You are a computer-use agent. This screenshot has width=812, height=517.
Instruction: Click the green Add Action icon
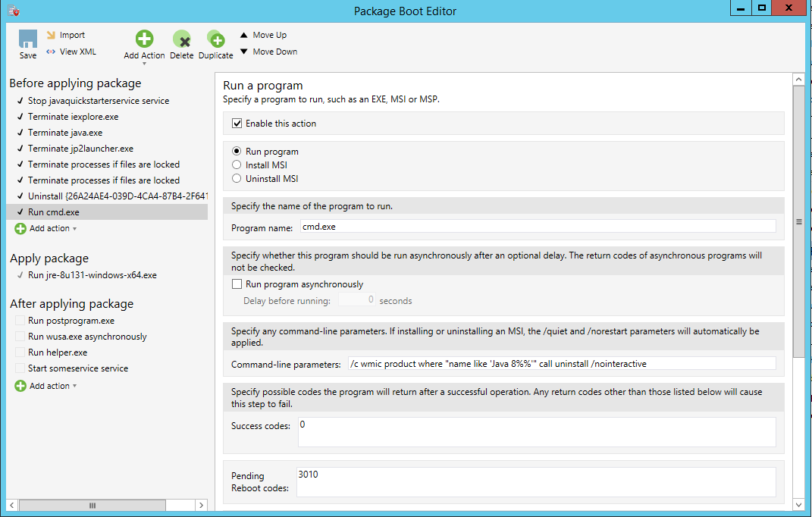144,39
